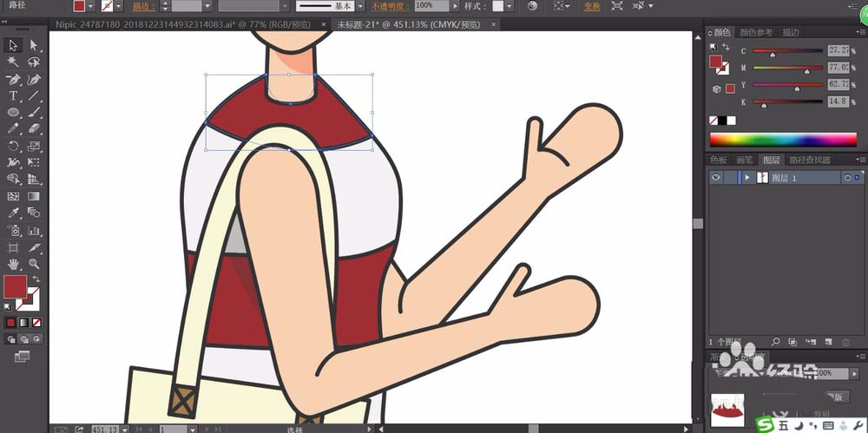Swap fill and stroke in toolbox
The height and width of the screenshot is (433, 868).
[x=36, y=279]
